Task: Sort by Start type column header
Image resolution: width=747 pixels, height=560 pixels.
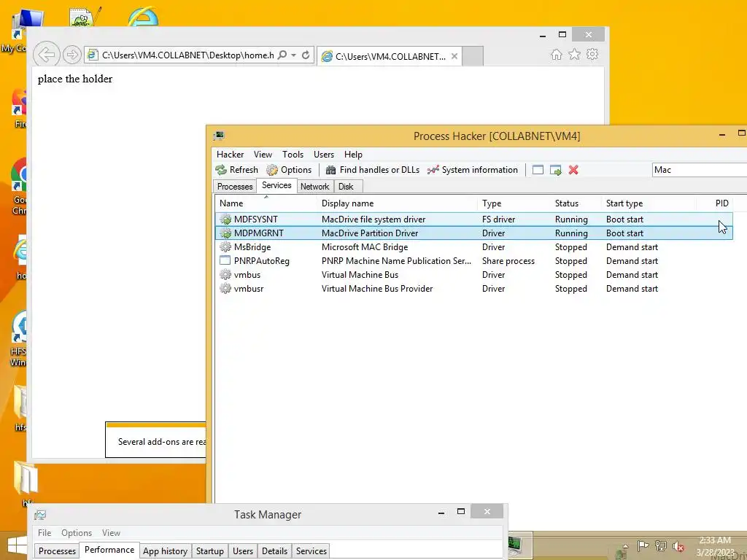Action: [x=649, y=203]
